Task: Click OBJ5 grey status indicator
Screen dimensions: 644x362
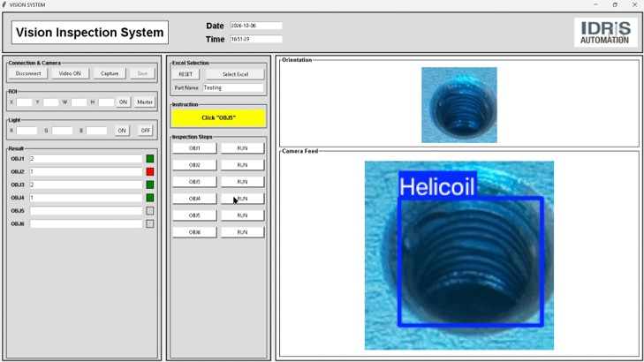Action: tap(150, 211)
